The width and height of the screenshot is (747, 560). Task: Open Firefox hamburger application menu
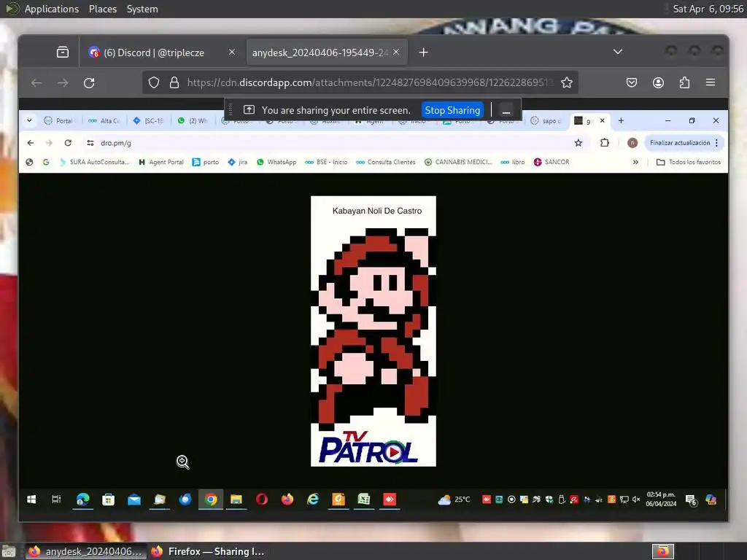click(x=711, y=83)
